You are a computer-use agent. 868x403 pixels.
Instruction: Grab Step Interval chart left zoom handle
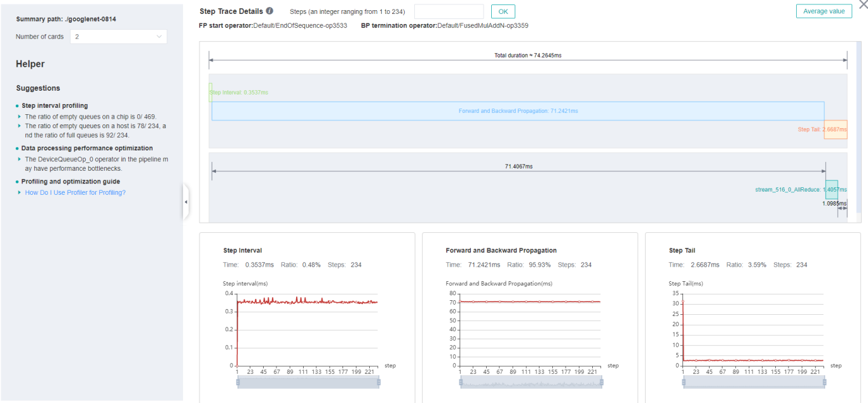coord(238,382)
